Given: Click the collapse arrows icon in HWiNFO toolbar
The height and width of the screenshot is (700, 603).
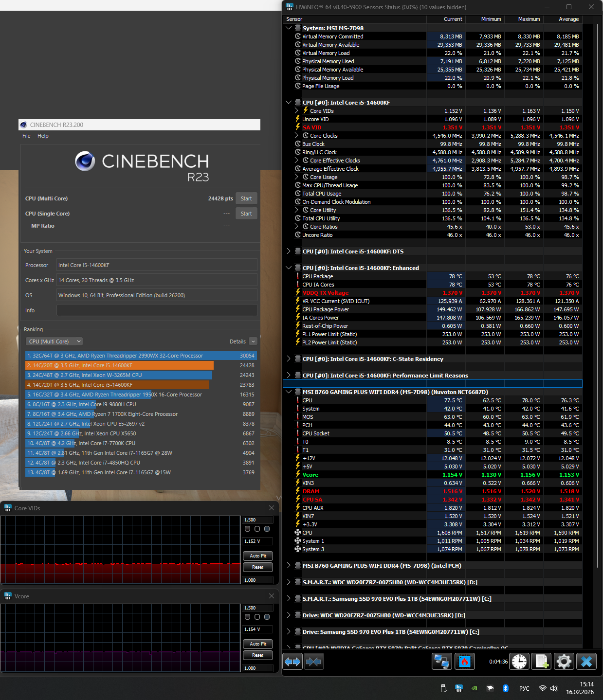Looking at the screenshot, I should [314, 662].
